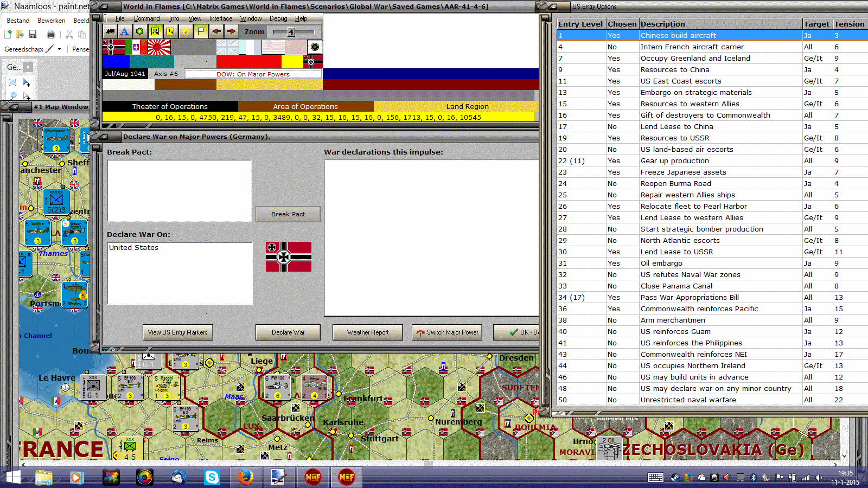Select Intern French aircraft carrier option
Image resolution: width=868 pixels, height=488 pixels.
pyautogui.click(x=712, y=47)
